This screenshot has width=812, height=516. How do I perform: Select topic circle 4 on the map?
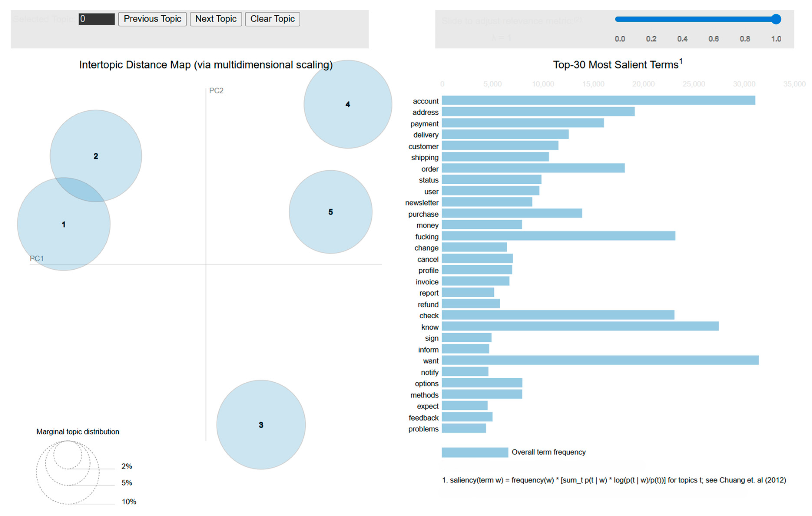348,104
